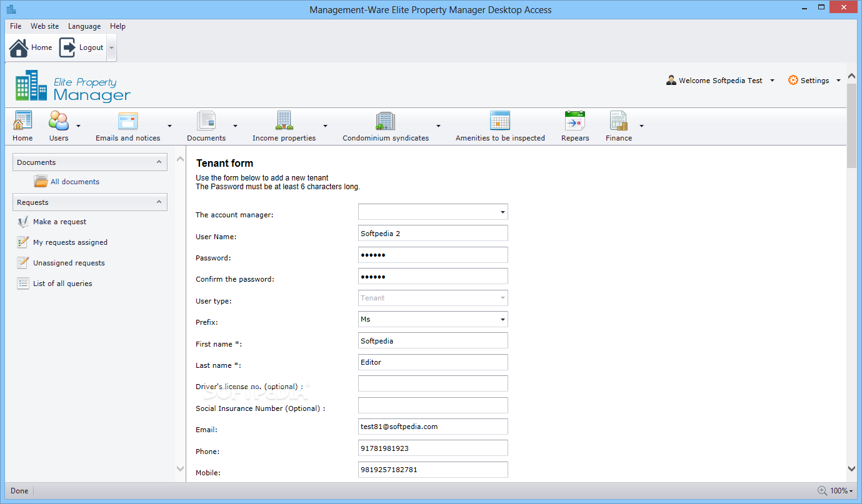Click the Password input field
This screenshot has height=504, width=862.
tap(433, 255)
